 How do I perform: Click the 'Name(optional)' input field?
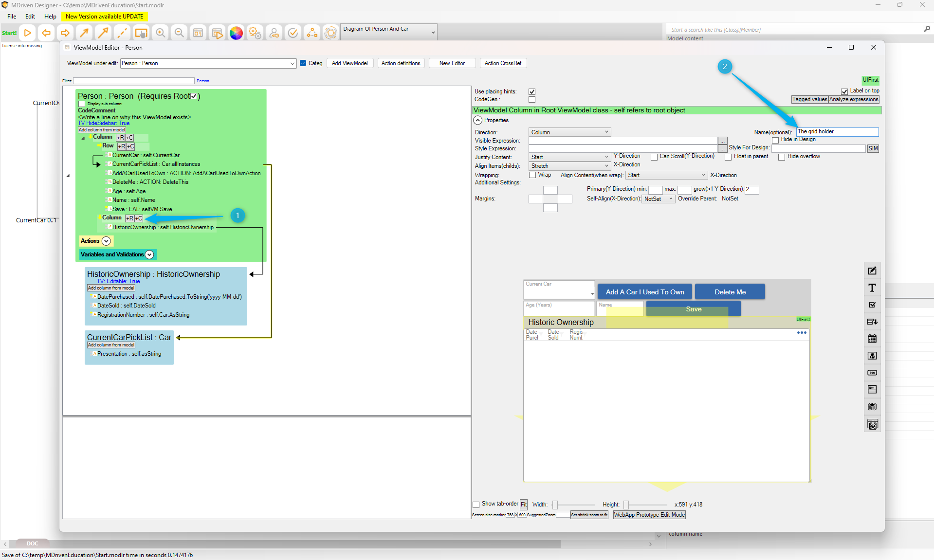point(837,132)
